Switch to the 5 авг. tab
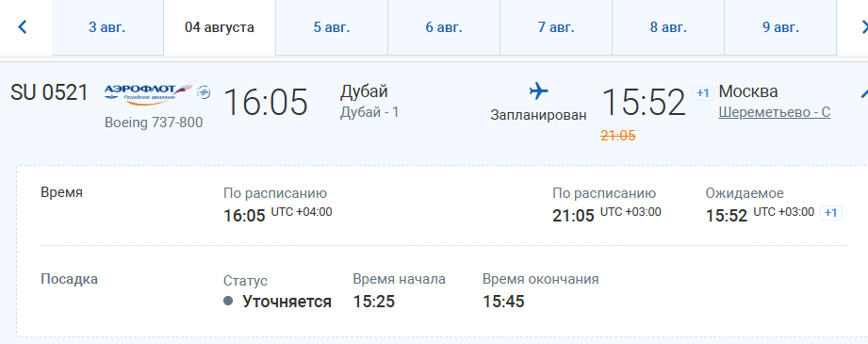Image resolution: width=868 pixels, height=344 pixels. coord(332,27)
